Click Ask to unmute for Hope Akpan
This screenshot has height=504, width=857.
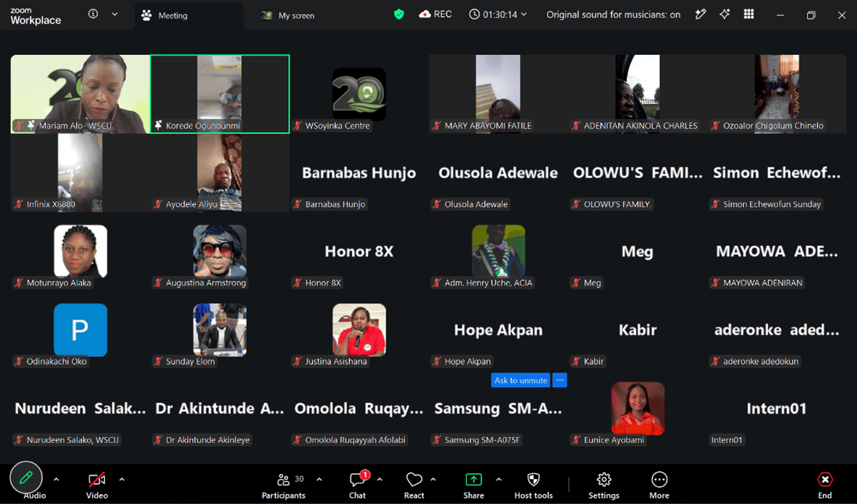tap(521, 381)
